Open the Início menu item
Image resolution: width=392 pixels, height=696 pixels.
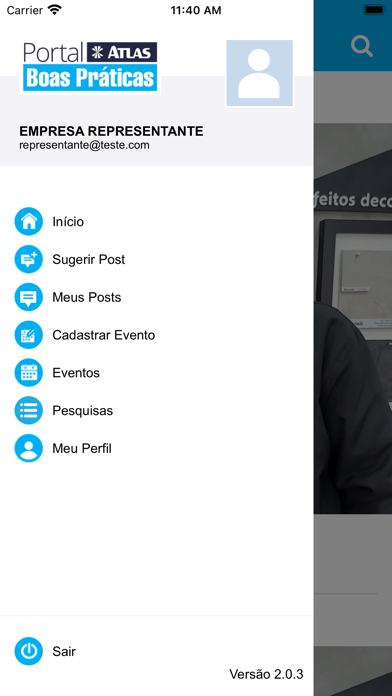tap(68, 221)
